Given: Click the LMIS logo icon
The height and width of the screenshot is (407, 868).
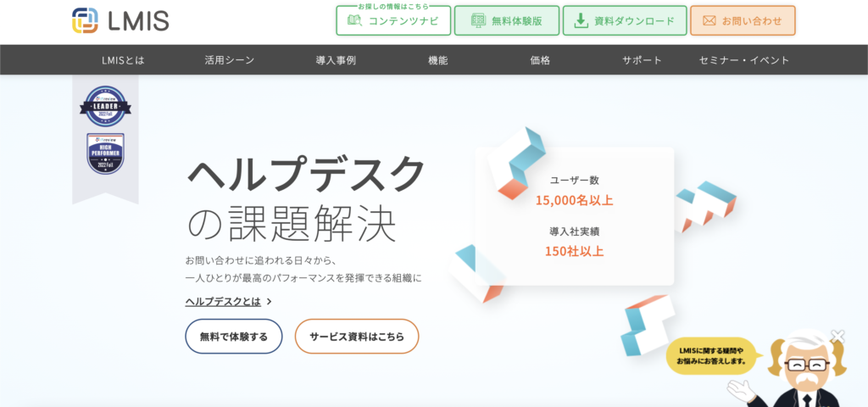Looking at the screenshot, I should tap(85, 20).
